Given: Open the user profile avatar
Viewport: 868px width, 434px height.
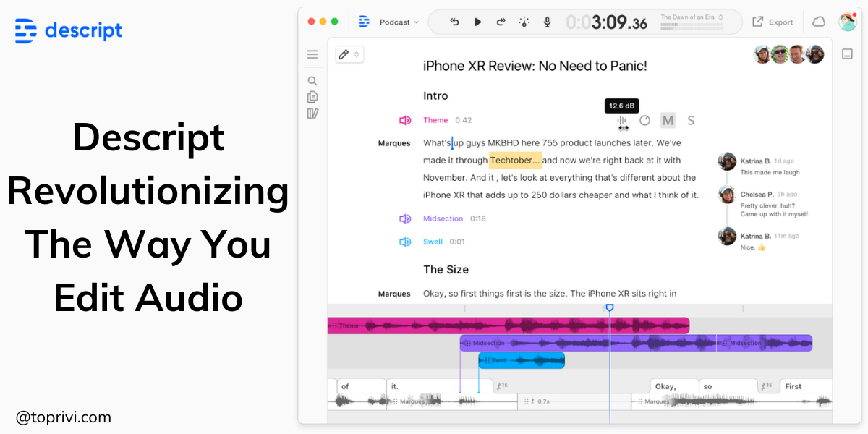Looking at the screenshot, I should [848, 22].
